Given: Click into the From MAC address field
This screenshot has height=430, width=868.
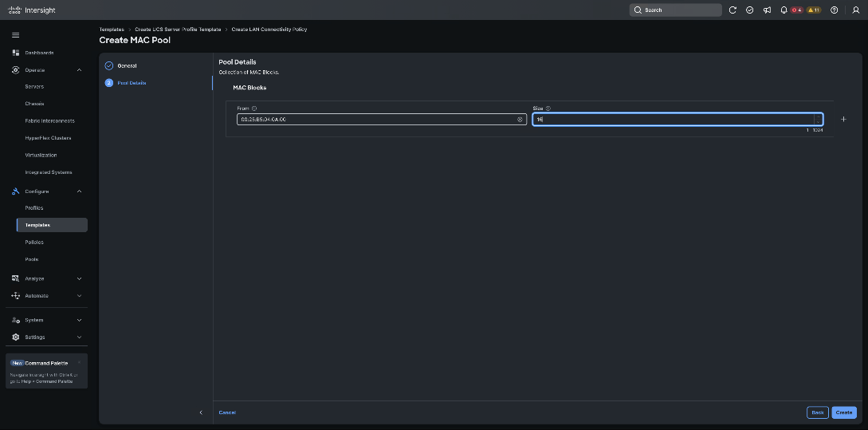Looking at the screenshot, I should tap(382, 119).
